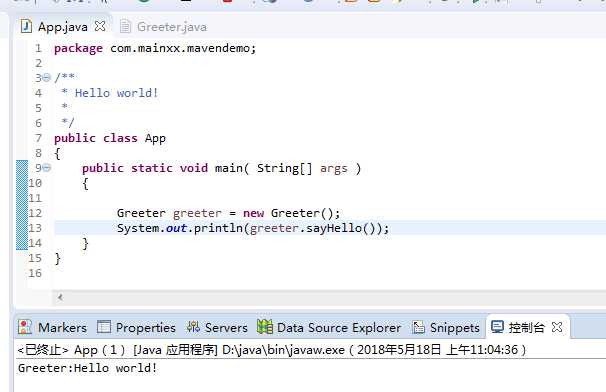The width and height of the screenshot is (606, 392).
Task: Click class name 'App' on line 7
Action: pyautogui.click(x=155, y=138)
